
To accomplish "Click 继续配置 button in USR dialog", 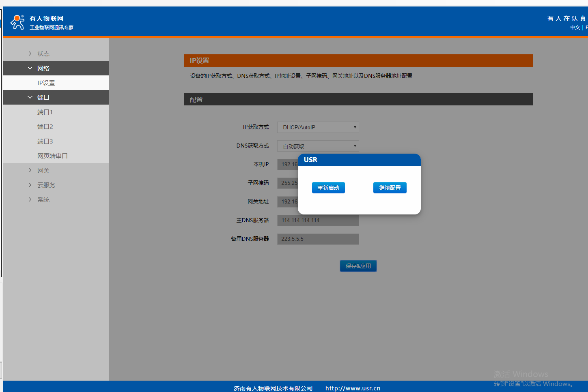I will pos(390,188).
